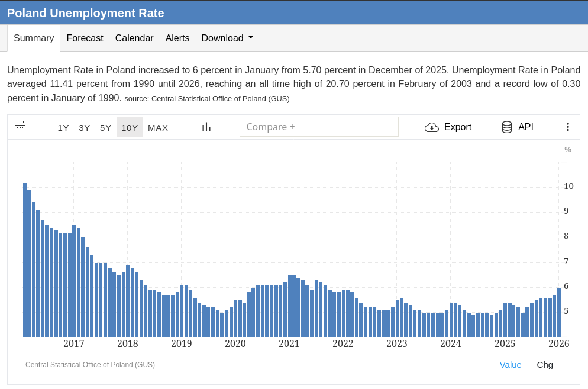Image resolution: width=588 pixels, height=389 pixels.
Task: Select the MAX time range
Action: 158,128
